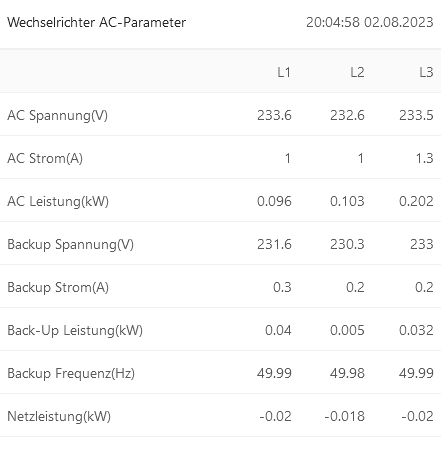Click the Netzleistung(kW) row label

pyautogui.click(x=59, y=416)
